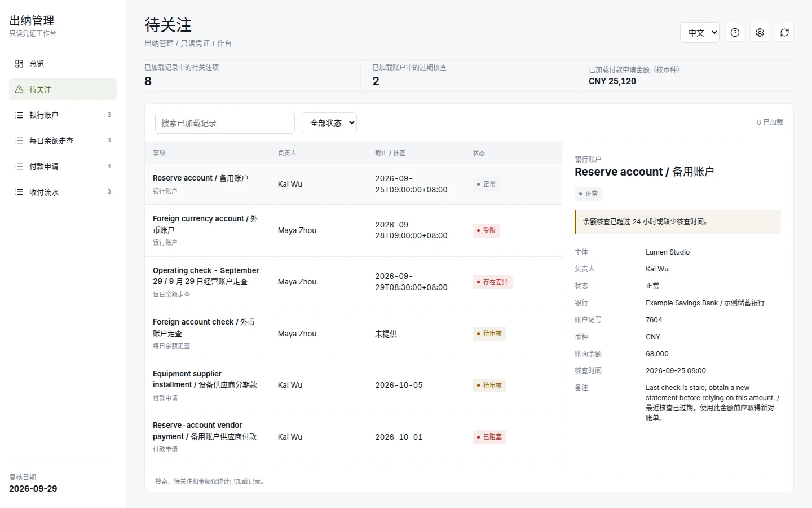Click the 正常 badge under the detail title
The image size is (812, 508).
(x=588, y=194)
